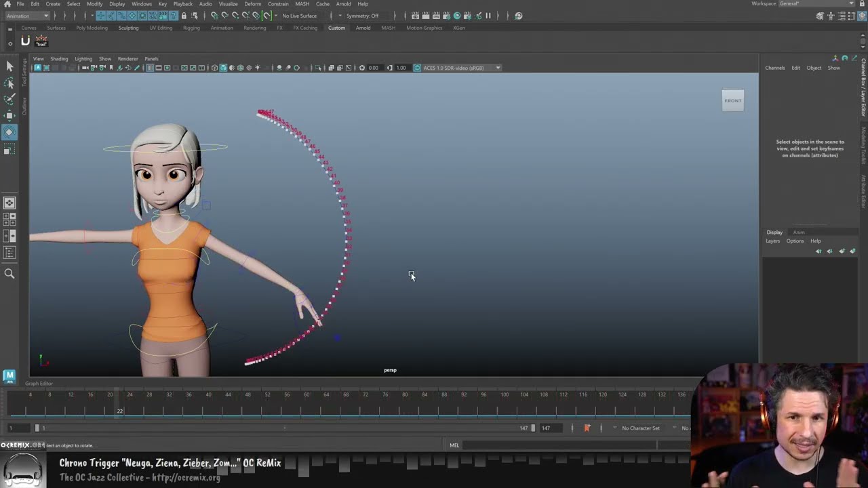The image size is (868, 488).
Task: Toggle the workspace lock icon
Action: [862, 3]
